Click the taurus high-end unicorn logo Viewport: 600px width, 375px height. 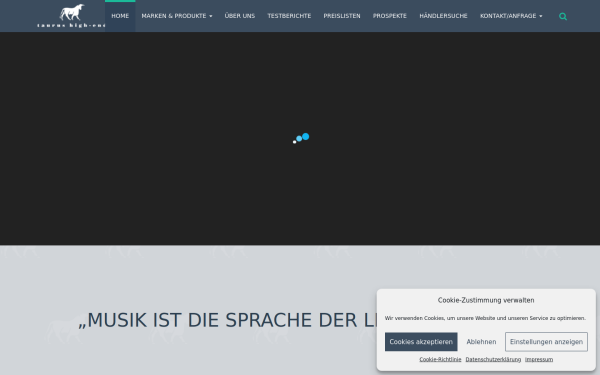[71, 16]
